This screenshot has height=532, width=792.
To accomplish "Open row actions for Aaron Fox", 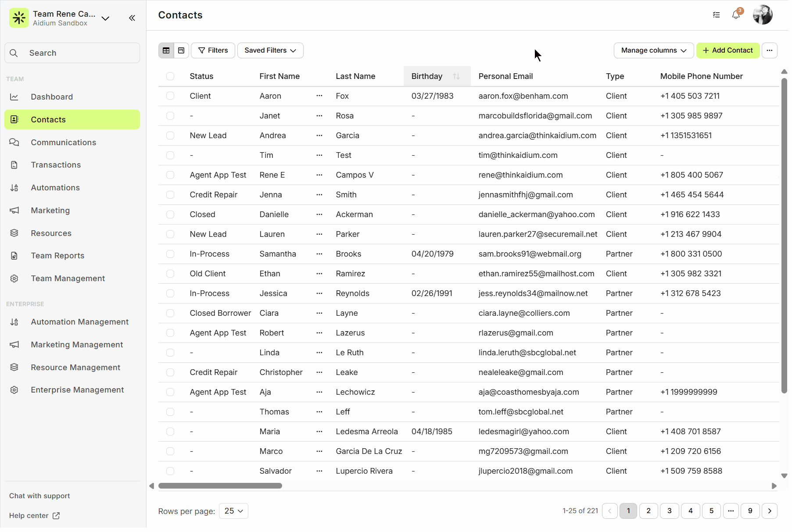I will pos(319,96).
